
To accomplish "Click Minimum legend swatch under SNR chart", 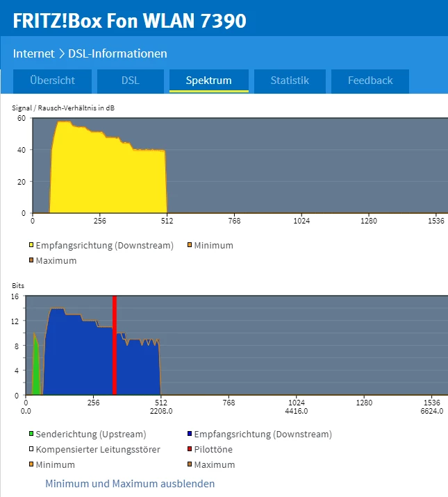I will 190,245.
